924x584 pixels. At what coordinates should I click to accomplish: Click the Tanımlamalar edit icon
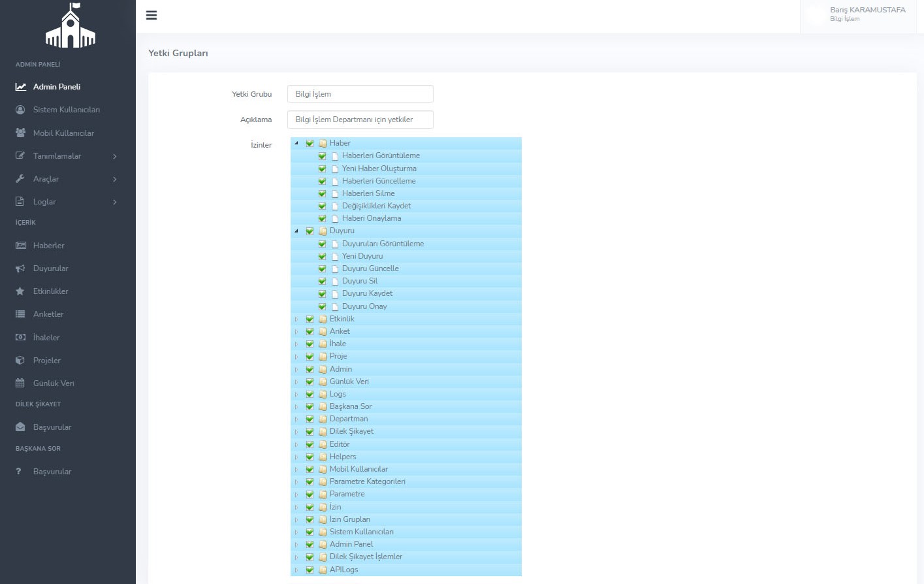(20, 155)
